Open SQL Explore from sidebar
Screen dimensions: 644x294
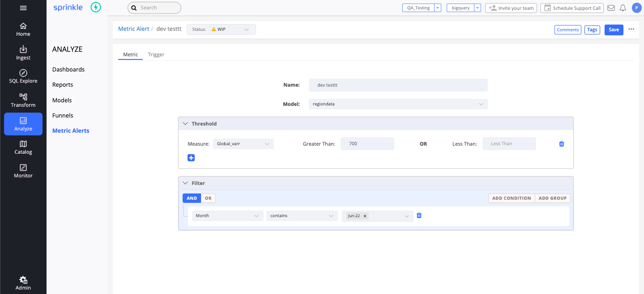click(x=23, y=76)
